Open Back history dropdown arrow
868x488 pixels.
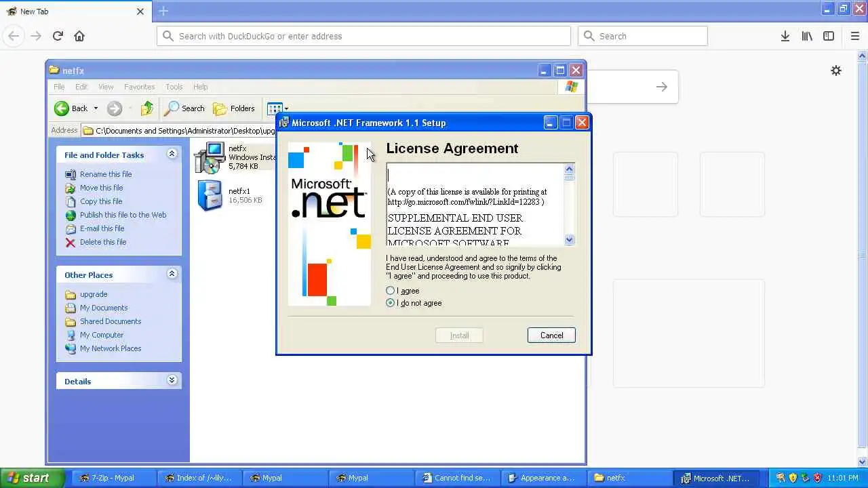96,108
